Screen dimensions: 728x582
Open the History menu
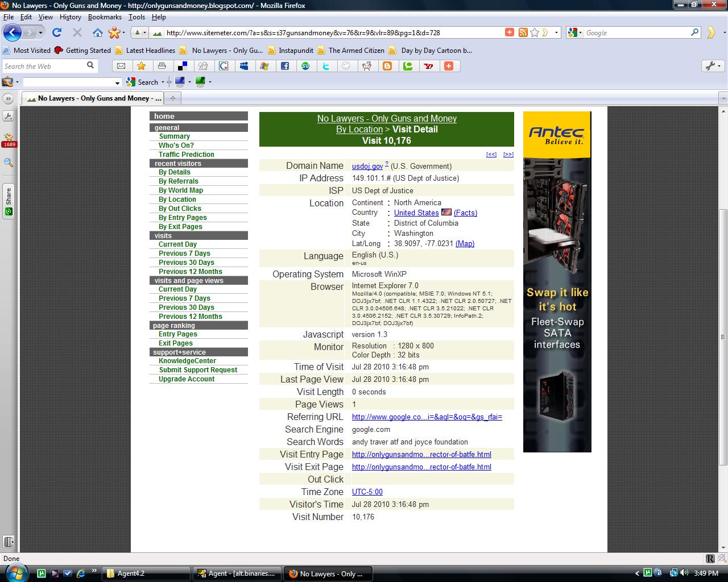point(70,17)
